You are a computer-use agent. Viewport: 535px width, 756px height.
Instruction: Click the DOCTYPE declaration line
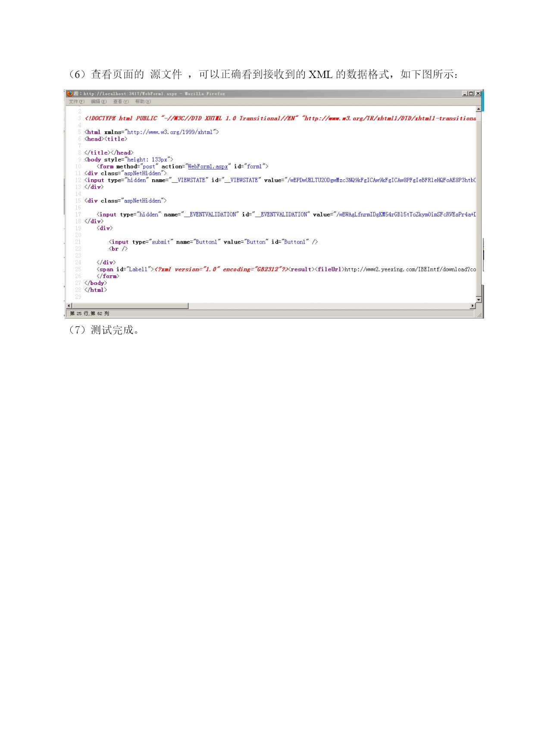280,118
